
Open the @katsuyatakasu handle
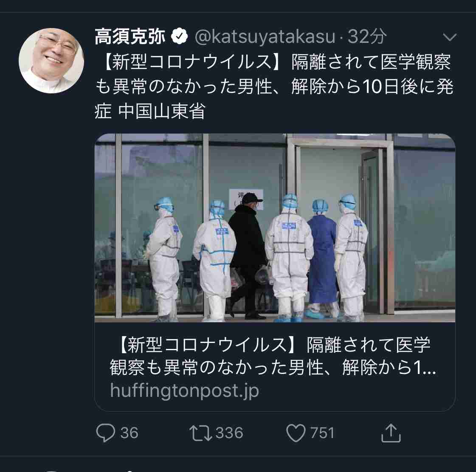point(265,37)
